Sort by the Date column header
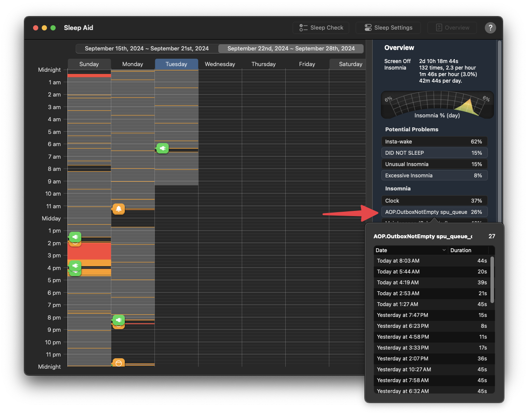Image resolution: width=527 pixels, height=420 pixels. click(x=411, y=250)
